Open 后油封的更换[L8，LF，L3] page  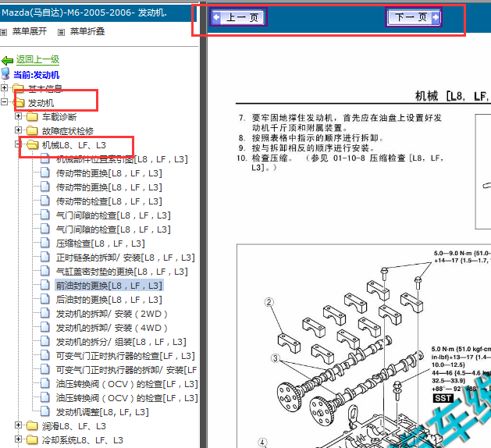tap(109, 300)
